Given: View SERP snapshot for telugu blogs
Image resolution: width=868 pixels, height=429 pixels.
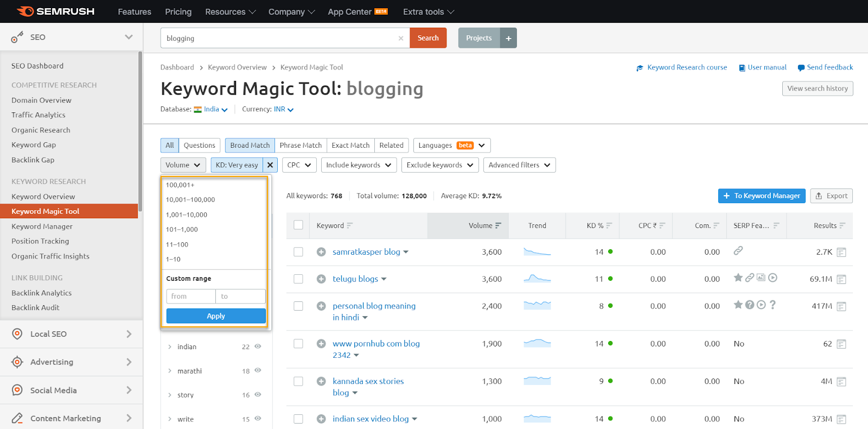Looking at the screenshot, I should 841,279.
